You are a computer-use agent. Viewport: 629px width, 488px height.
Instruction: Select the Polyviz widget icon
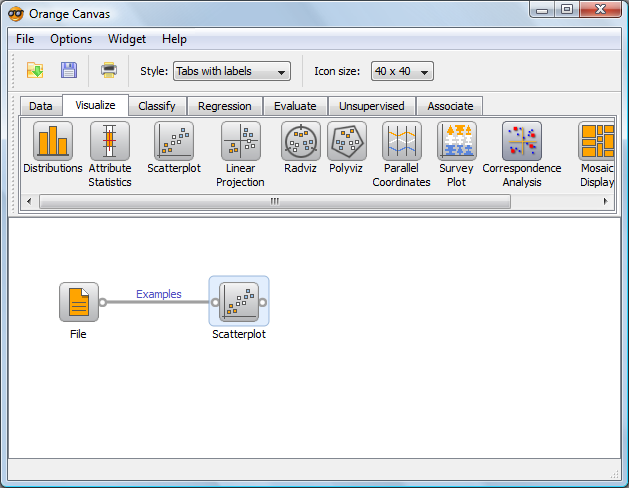click(x=347, y=142)
